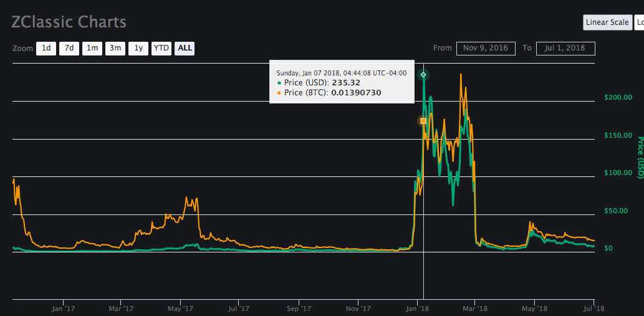Click the Price (USD) 235.32 tooltip line

319,82
